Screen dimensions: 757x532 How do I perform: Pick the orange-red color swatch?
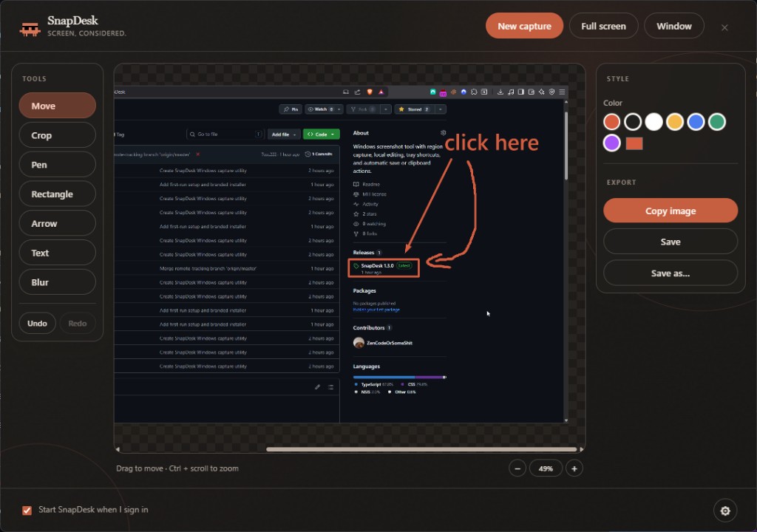(x=611, y=122)
